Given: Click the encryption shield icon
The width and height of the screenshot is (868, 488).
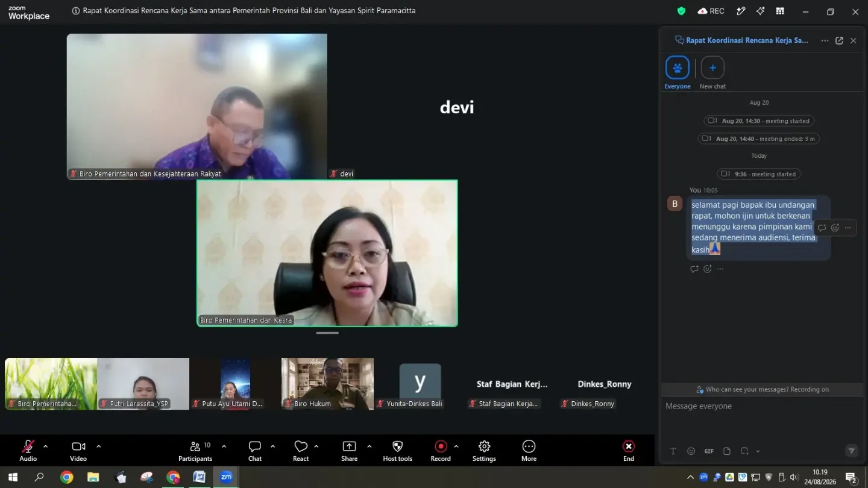Looking at the screenshot, I should [682, 11].
